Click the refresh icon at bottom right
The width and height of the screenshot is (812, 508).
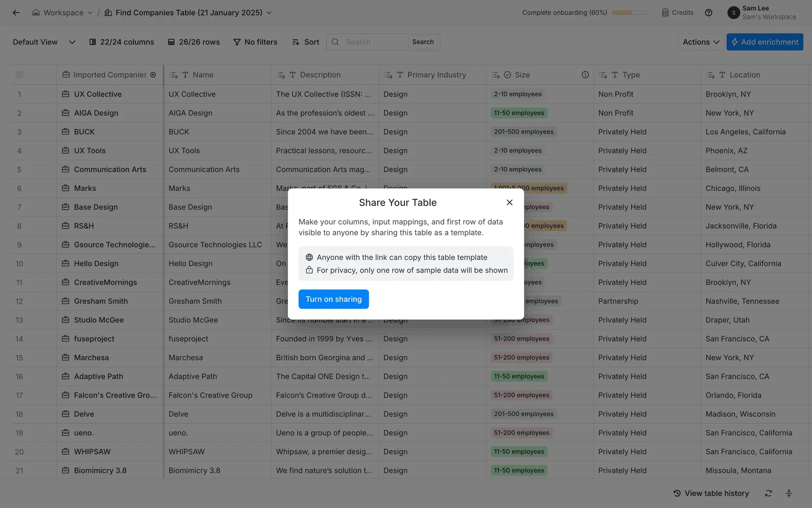pos(768,493)
